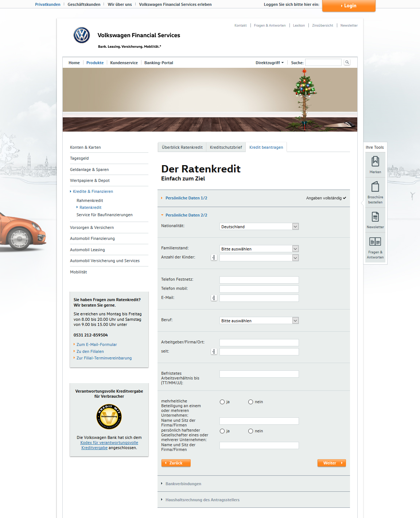Open the Newsletter tool icon
The height and width of the screenshot is (518, 420).
pyautogui.click(x=375, y=220)
